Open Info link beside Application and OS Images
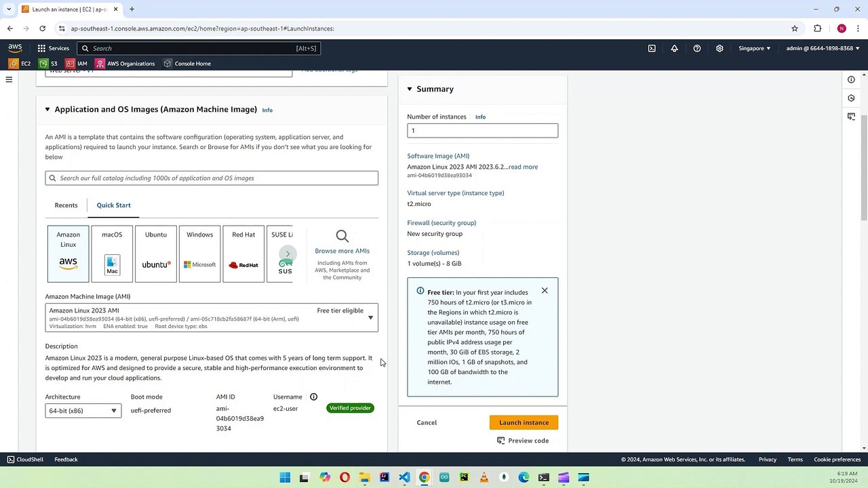Viewport: 868px width, 488px height. pos(267,110)
